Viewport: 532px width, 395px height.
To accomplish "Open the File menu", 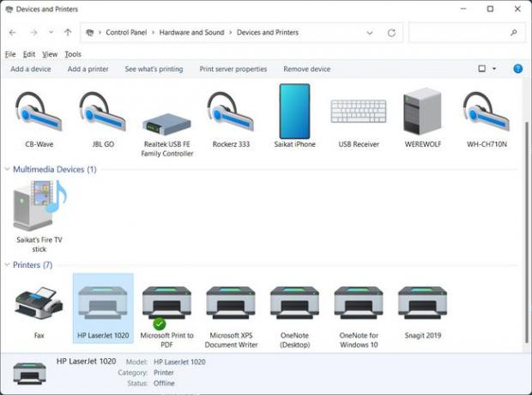I will pos(10,54).
